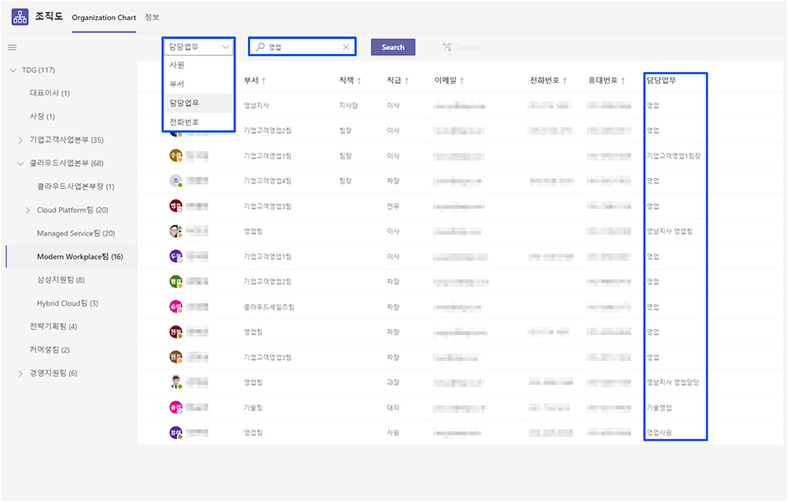Click the 대리 rank cell
Viewport: 788px width, 502px height.
pyautogui.click(x=393, y=408)
